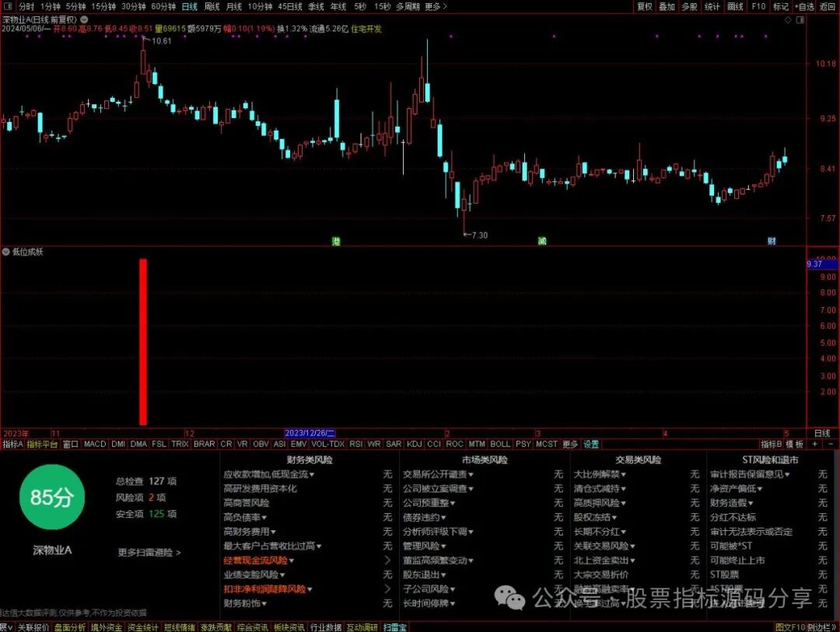Select the VOL-TDX indicator
Viewport: 840px width, 632px height.
click(x=328, y=444)
